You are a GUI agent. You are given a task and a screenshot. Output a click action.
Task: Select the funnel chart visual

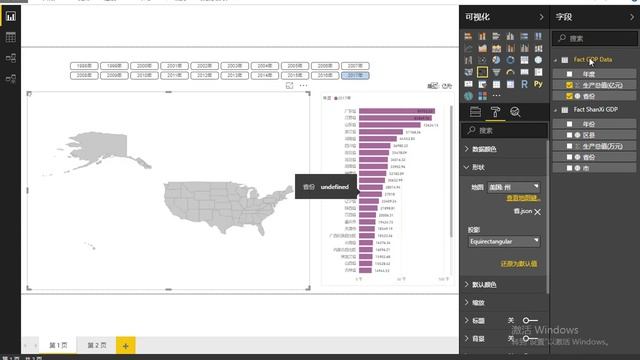pyautogui.click(x=496, y=72)
